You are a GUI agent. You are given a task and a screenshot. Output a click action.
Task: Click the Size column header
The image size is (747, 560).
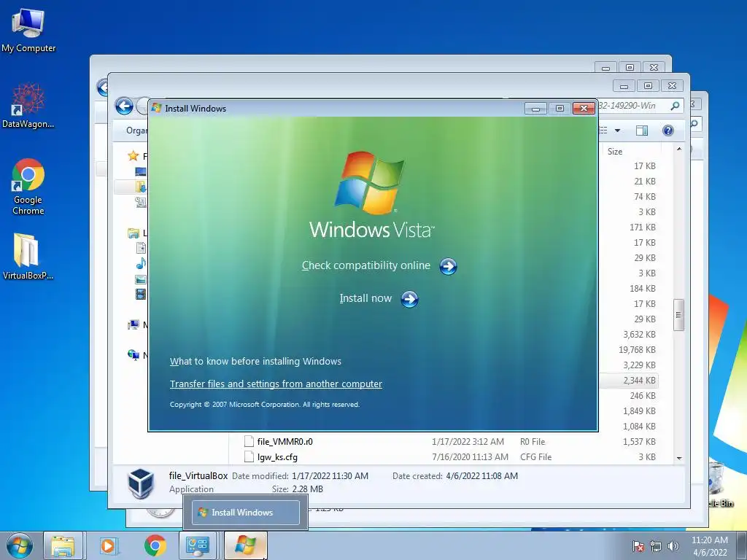point(614,152)
